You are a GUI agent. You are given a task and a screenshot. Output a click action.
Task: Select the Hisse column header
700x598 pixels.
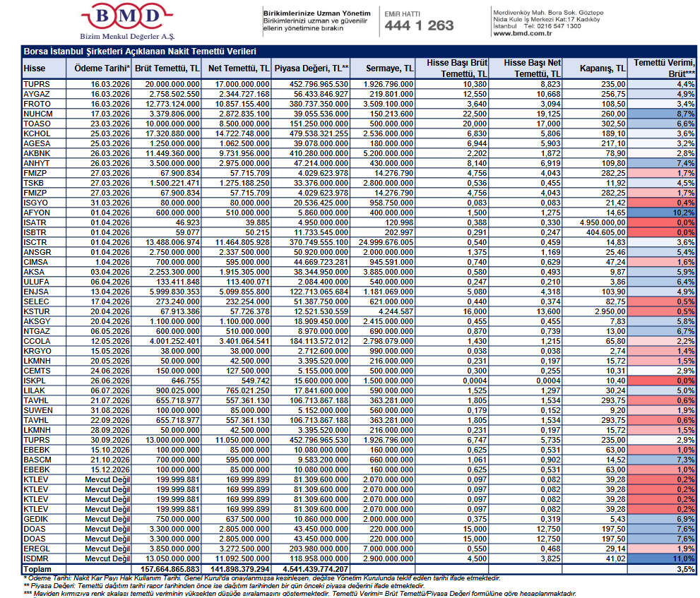point(35,68)
